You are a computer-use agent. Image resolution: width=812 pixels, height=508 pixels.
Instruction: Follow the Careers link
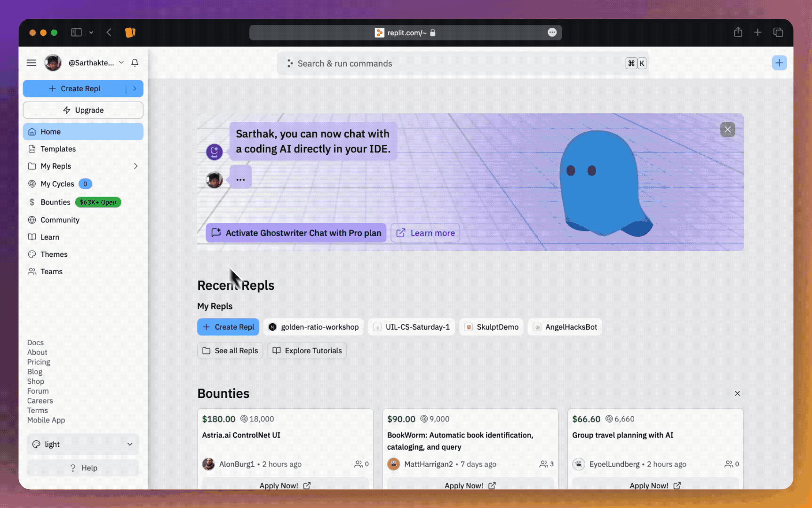[x=40, y=401]
